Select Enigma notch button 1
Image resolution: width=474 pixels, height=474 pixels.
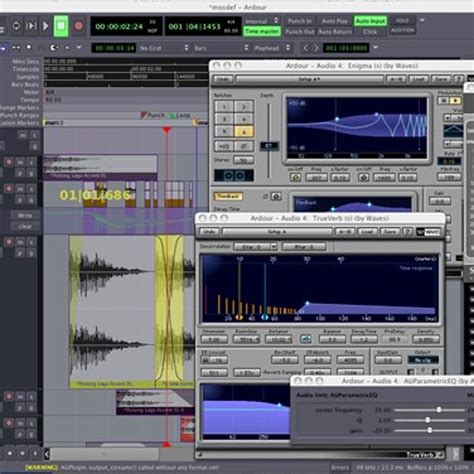[224, 107]
